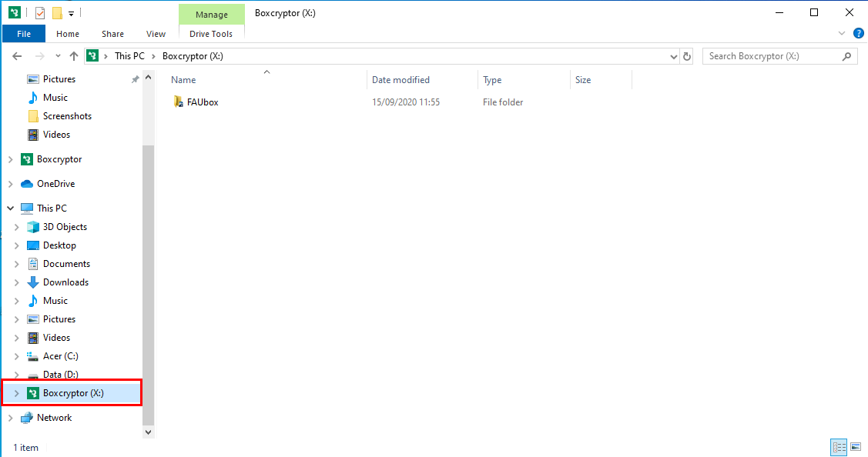Expand the Downloads tree node
The height and width of the screenshot is (457, 868).
[x=17, y=282]
